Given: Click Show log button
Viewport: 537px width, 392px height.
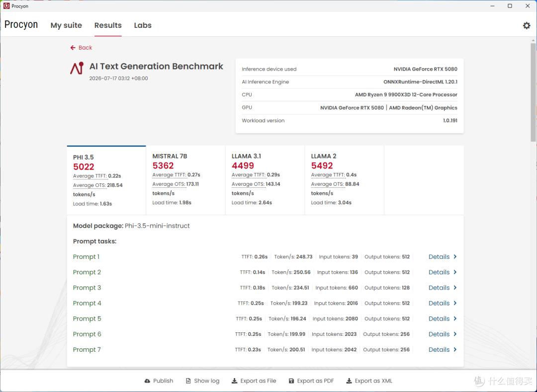Looking at the screenshot, I should click(203, 381).
